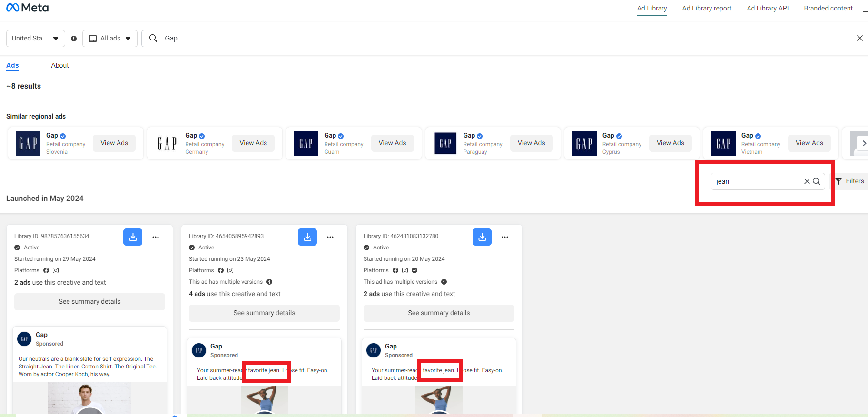
Task: Click Facebook platform icon on 20 May ad
Action: click(395, 270)
